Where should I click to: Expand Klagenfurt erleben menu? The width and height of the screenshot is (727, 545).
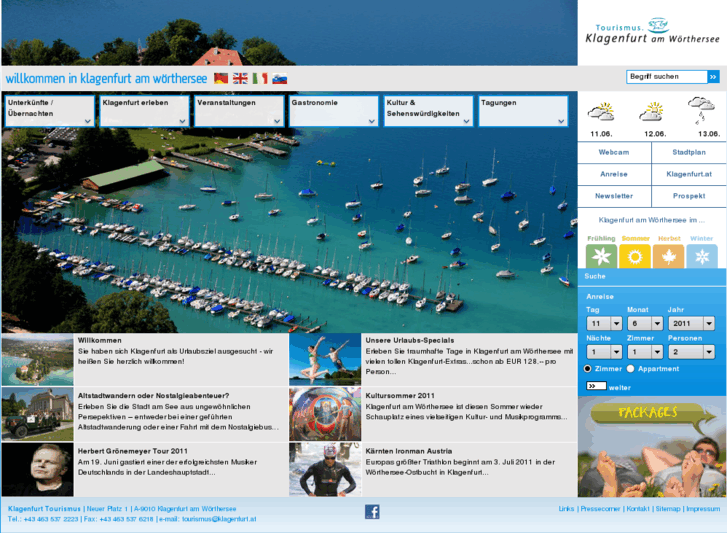point(144,111)
